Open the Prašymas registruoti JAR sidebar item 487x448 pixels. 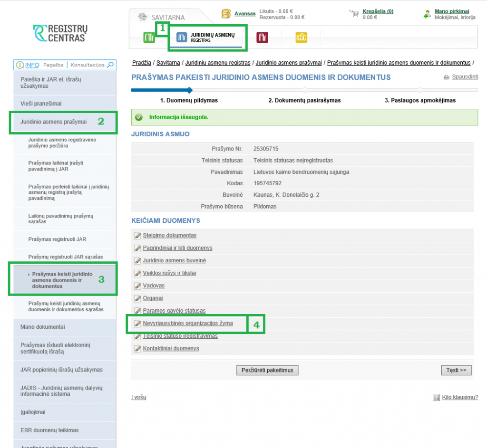(x=57, y=239)
